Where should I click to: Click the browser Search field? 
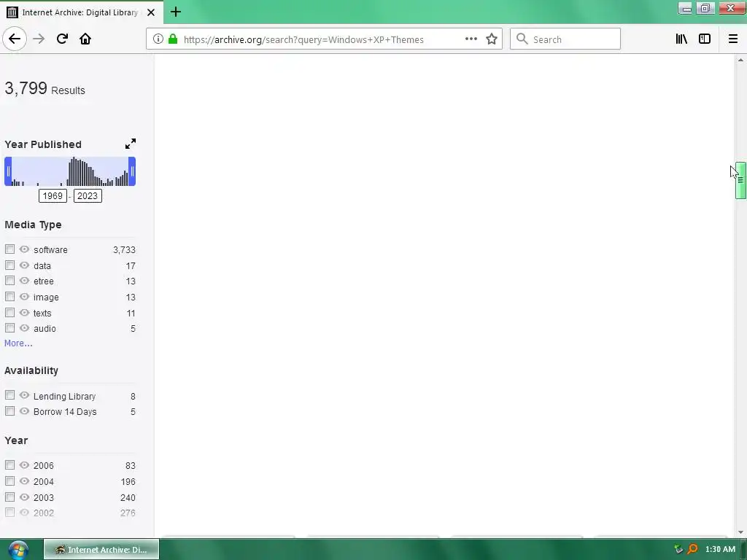[x=565, y=39]
